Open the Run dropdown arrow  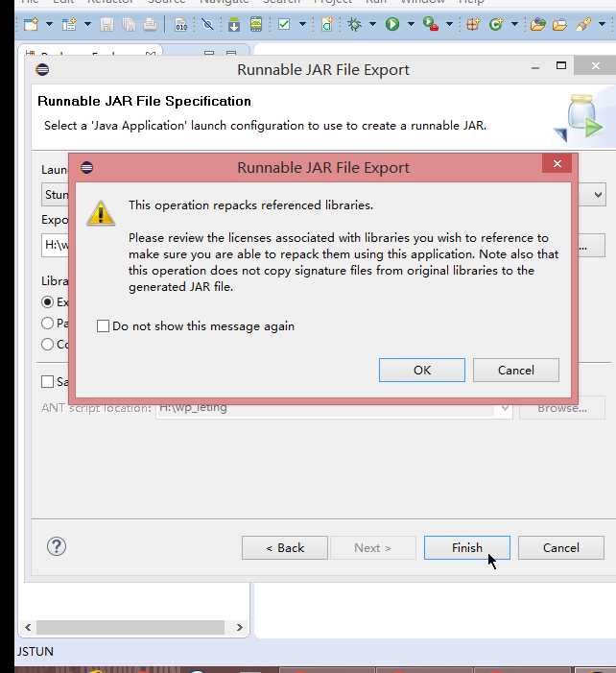click(x=411, y=24)
